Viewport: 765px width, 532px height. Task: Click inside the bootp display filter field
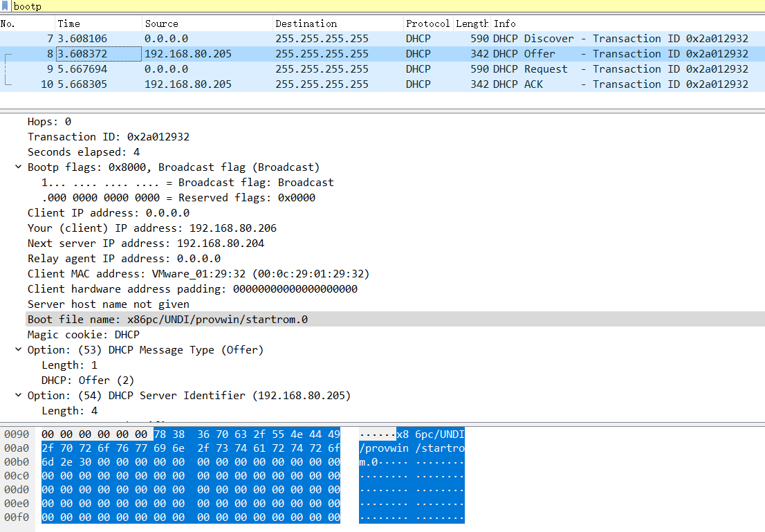click(x=346, y=6)
